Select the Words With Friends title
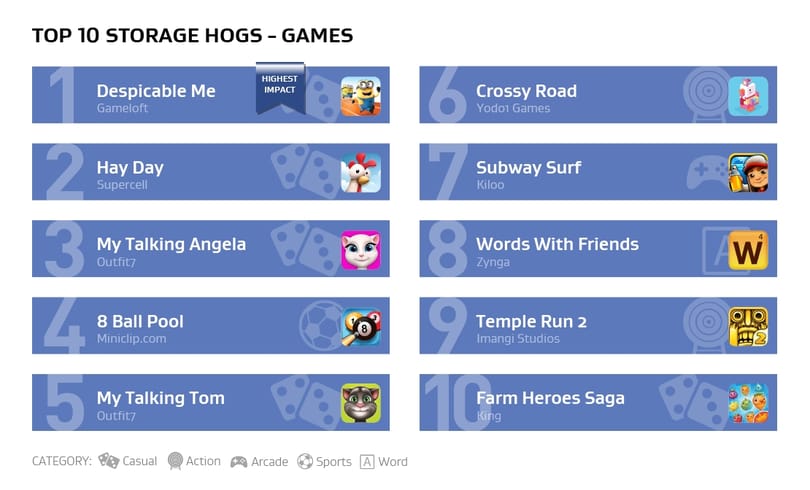This screenshot has height=490, width=810. (557, 244)
